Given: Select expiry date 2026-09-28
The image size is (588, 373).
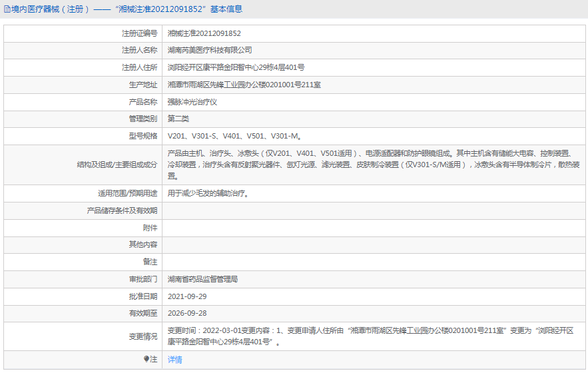Looking at the screenshot, I should click(x=187, y=313).
